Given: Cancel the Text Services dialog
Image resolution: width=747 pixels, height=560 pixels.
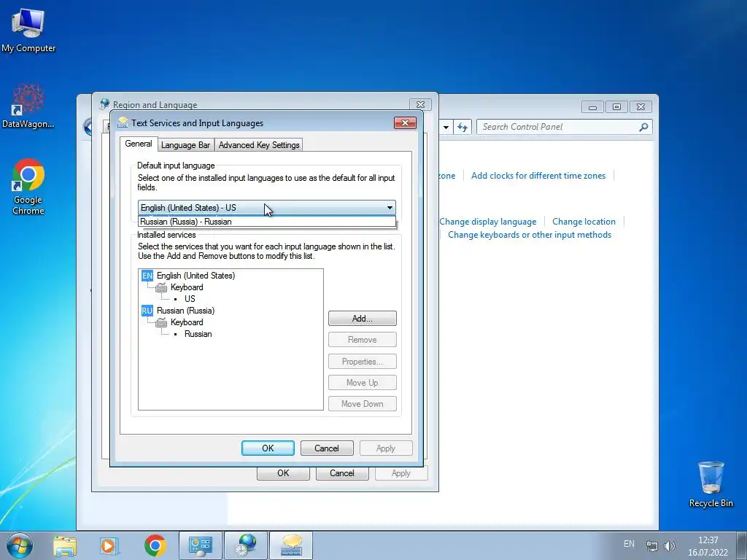Looking at the screenshot, I should coord(327,448).
